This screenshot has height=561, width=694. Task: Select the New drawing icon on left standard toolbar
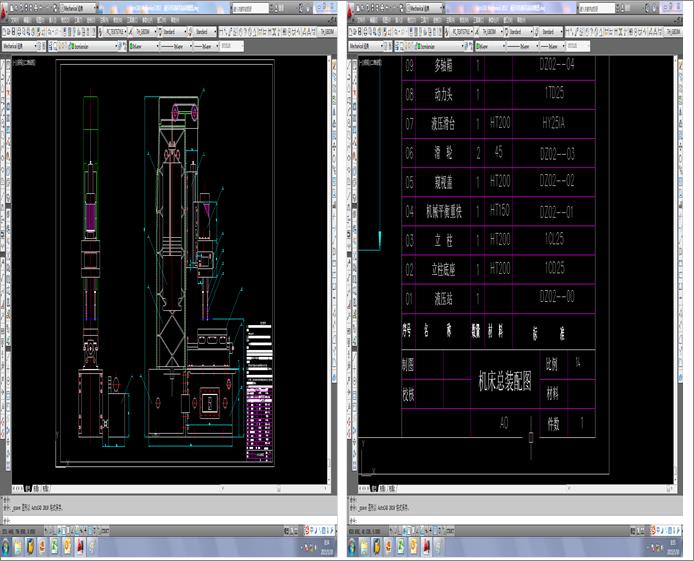click(4, 31)
